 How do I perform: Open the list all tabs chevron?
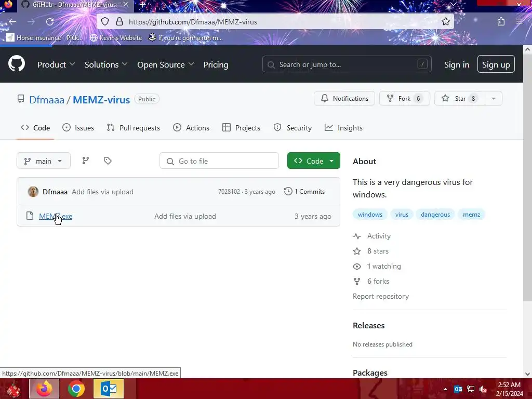(453, 4)
